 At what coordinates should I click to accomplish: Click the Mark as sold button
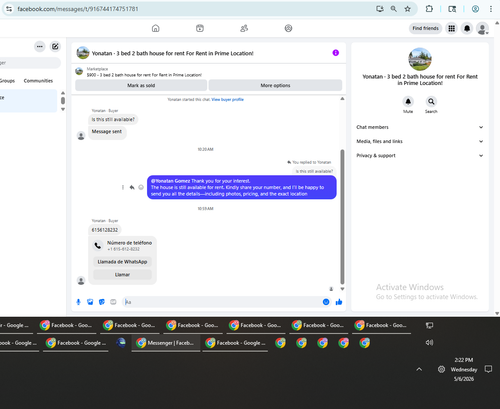tap(141, 85)
